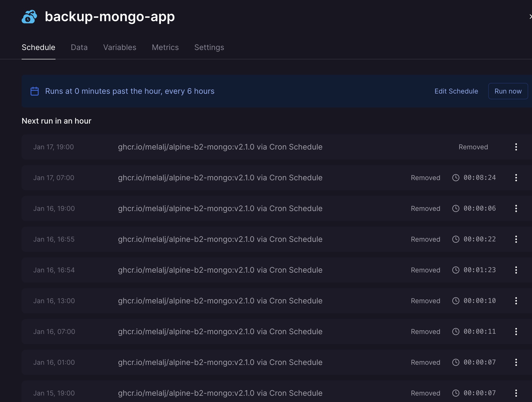Open the Metrics tab
Screen dimensions: 532x402
pos(165,47)
